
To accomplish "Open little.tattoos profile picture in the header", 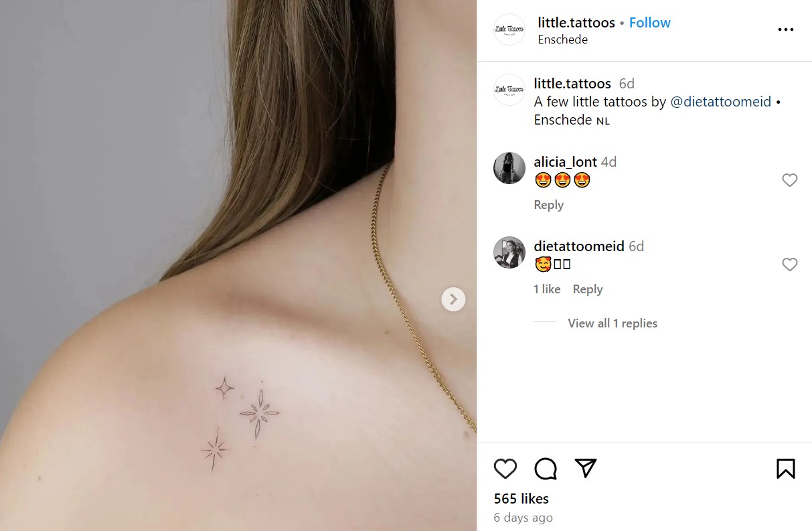I will pyautogui.click(x=509, y=29).
